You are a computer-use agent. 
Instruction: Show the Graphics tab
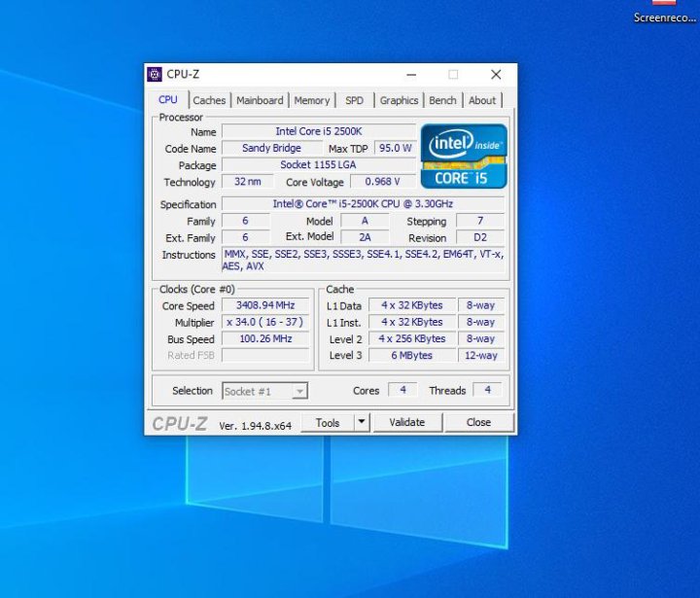(399, 100)
